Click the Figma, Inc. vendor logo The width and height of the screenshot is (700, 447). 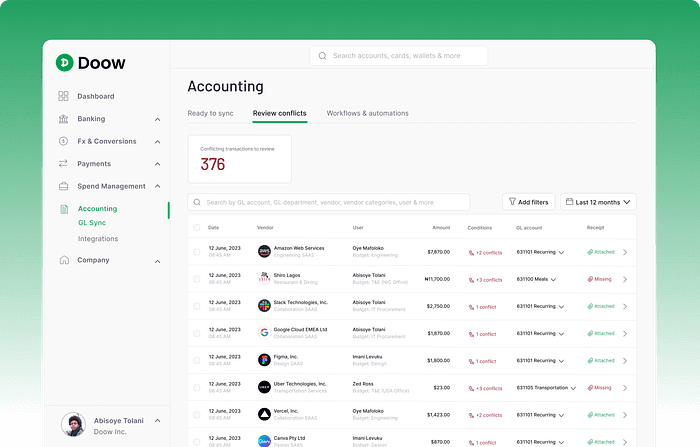[264, 360]
